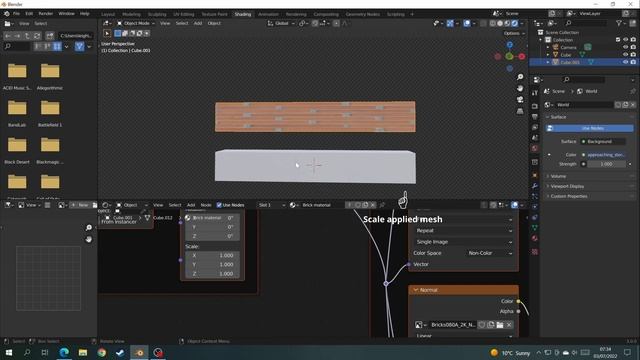
Task: Expand the Volume panel
Action: [x=558, y=176]
